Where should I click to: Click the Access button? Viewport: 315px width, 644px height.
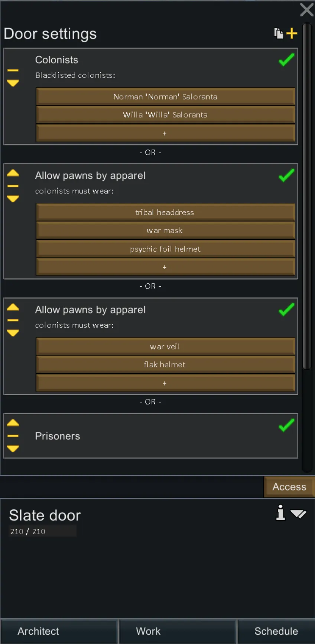coord(289,487)
